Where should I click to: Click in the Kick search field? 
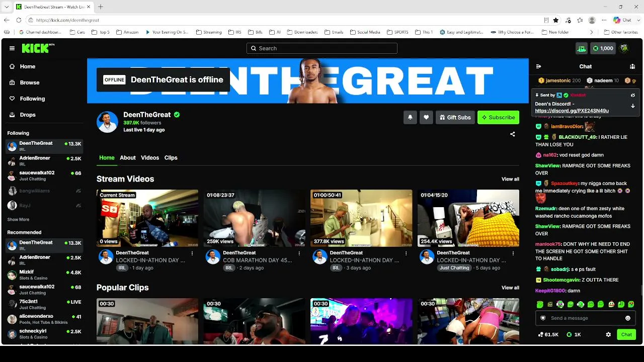point(322,48)
